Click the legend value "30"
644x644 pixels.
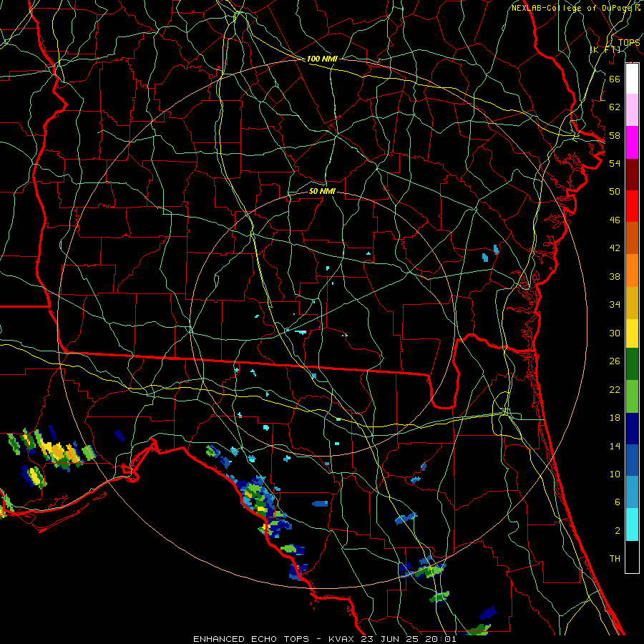point(615,333)
